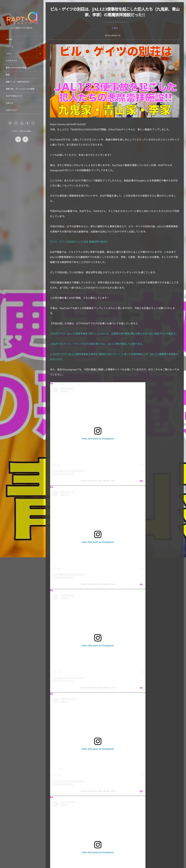Open link ビル・ゲイツが巨万の富を得たのは…
This screenshot has width=186, height=868.
pos(97,344)
